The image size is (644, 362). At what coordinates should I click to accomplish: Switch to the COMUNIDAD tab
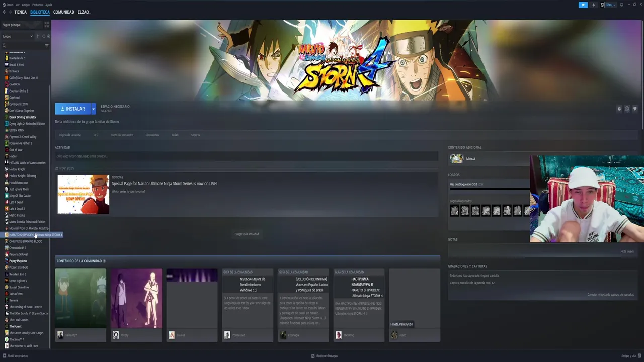tap(64, 12)
